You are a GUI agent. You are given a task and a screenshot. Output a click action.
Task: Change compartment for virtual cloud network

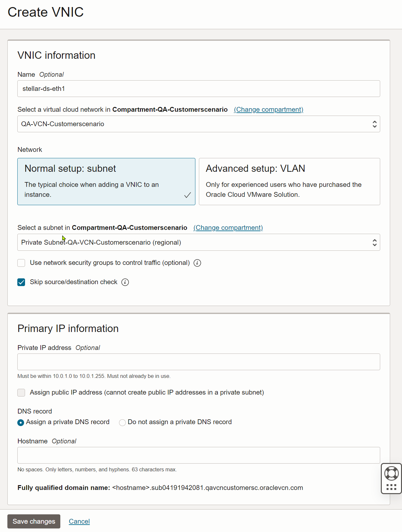[x=269, y=109]
